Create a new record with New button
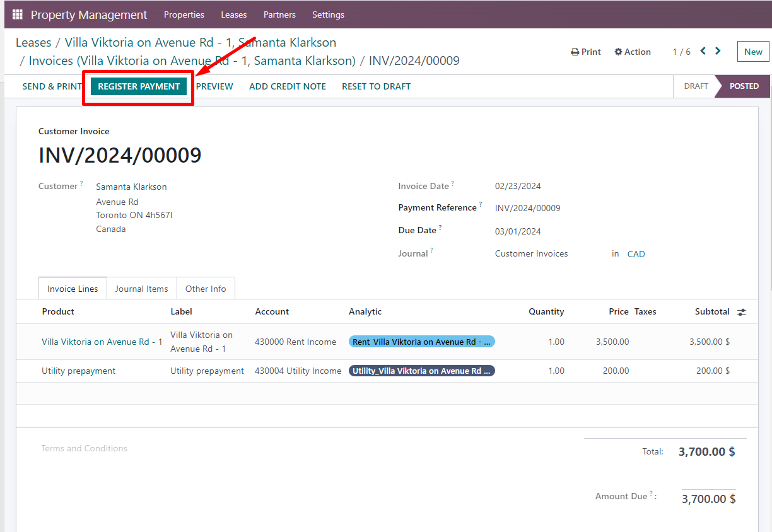Viewport: 772px width, 532px height. point(753,52)
